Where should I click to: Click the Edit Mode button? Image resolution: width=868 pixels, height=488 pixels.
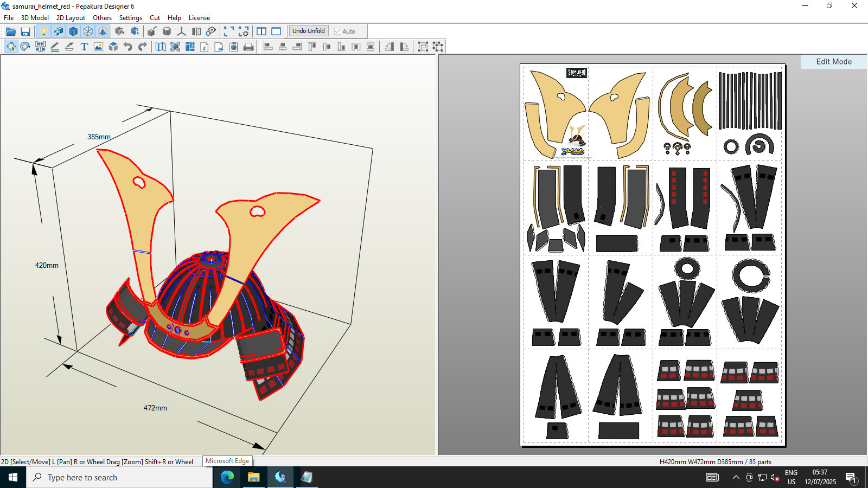coord(834,62)
